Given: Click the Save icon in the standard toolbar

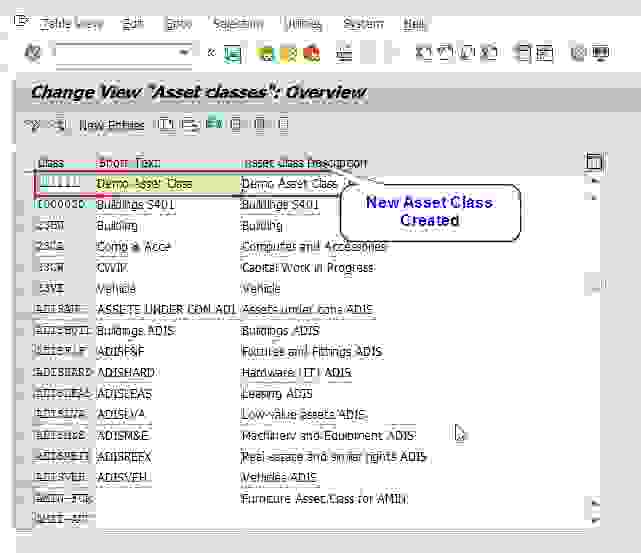Looking at the screenshot, I should point(233,53).
